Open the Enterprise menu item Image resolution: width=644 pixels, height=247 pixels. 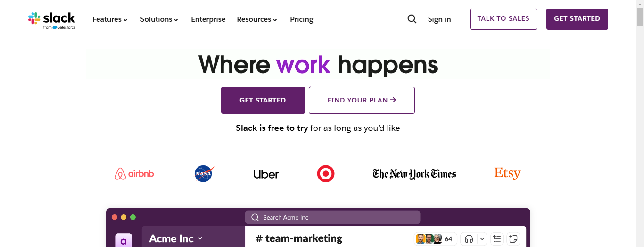pos(208,19)
